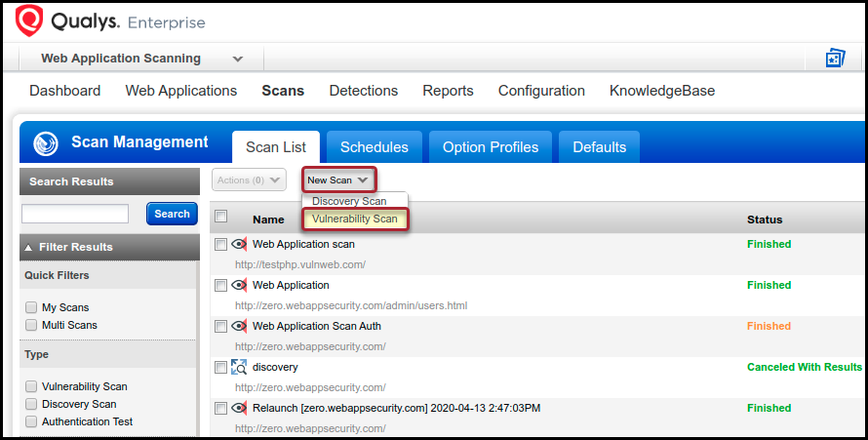
Task: Click the admin/users.html URL text
Action: click(351, 305)
